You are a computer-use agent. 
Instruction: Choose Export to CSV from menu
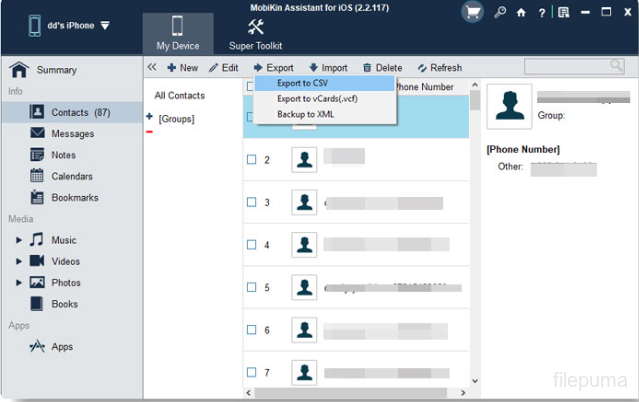point(302,83)
